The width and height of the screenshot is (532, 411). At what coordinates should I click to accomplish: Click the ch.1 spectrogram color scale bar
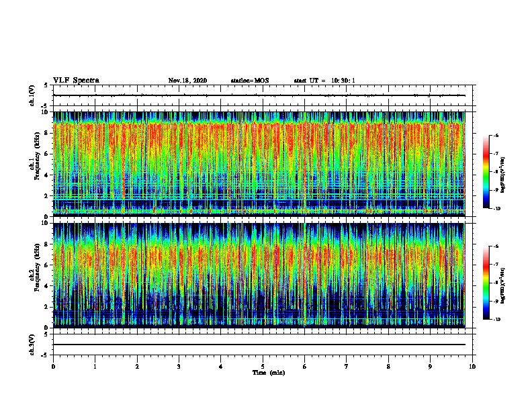point(486,172)
